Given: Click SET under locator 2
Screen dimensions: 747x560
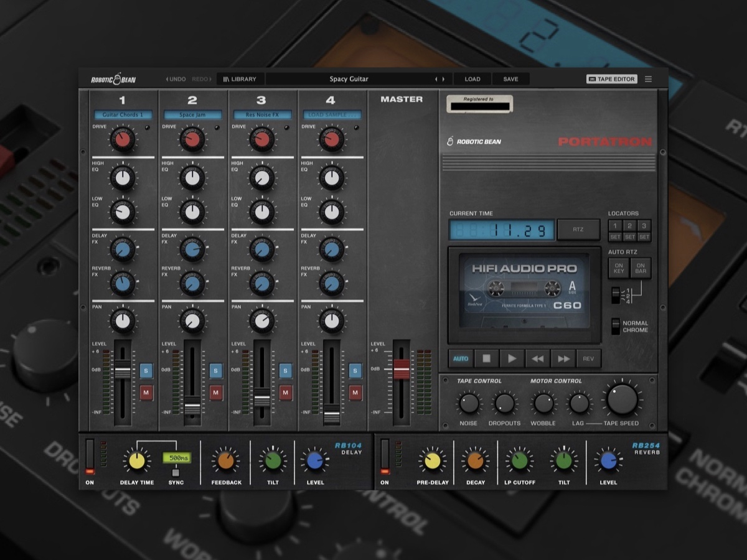Looking at the screenshot, I should [629, 237].
